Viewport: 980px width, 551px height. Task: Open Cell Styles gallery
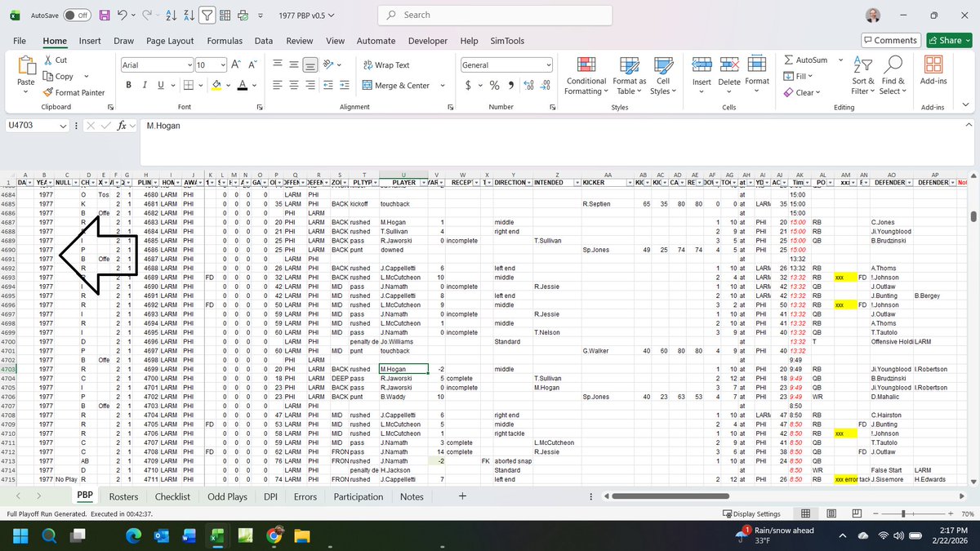pyautogui.click(x=662, y=76)
